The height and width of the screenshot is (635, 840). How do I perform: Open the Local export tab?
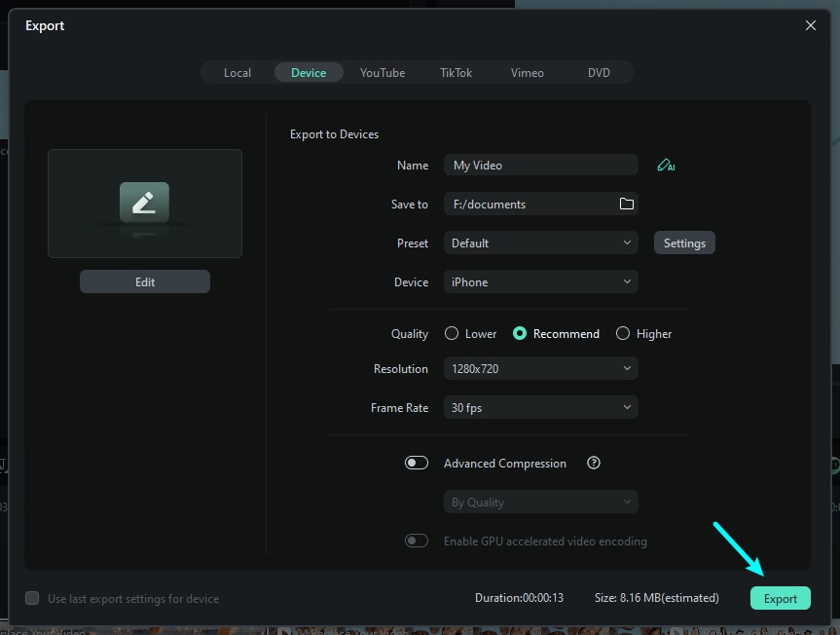pyautogui.click(x=237, y=72)
